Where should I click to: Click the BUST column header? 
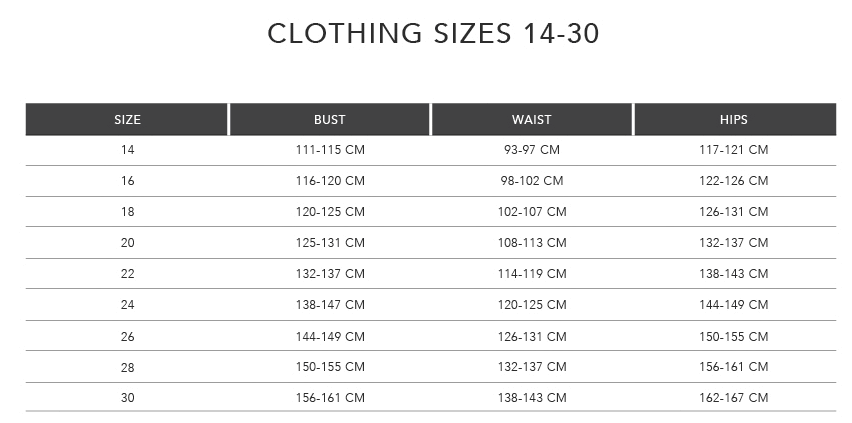(329, 120)
